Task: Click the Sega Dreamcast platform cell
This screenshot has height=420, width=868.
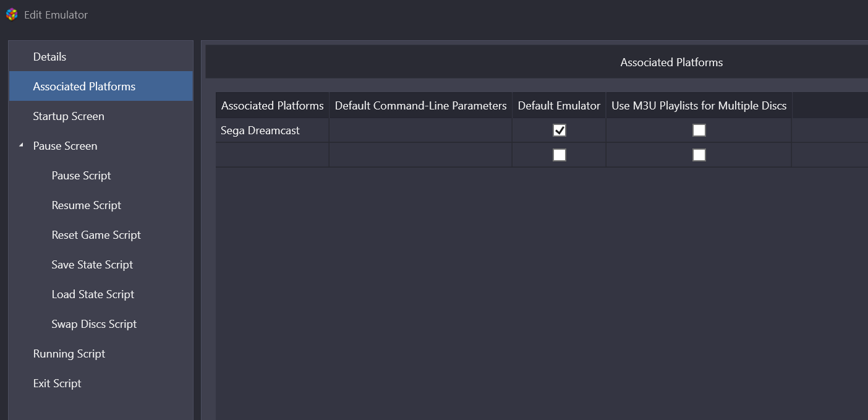Action: point(260,131)
